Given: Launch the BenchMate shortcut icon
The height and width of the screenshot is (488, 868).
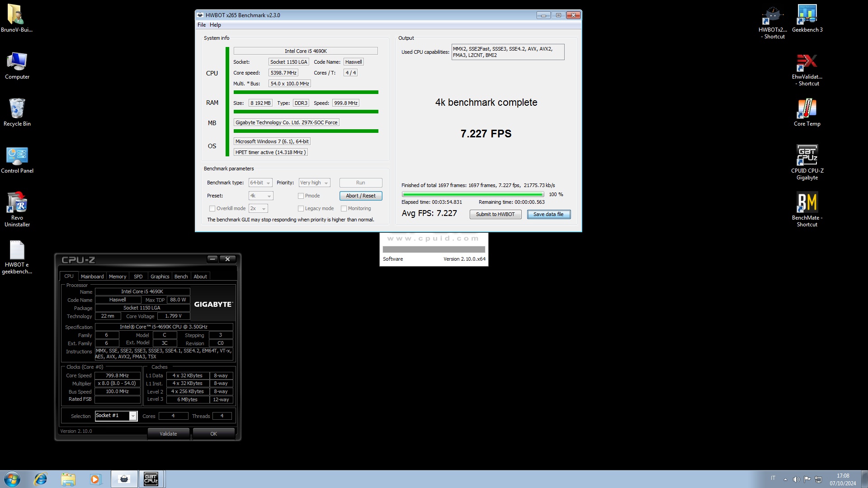Looking at the screenshot, I should point(807,209).
